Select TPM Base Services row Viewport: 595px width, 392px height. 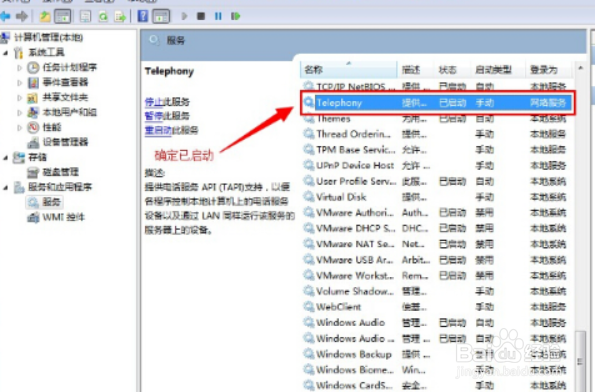coord(436,150)
